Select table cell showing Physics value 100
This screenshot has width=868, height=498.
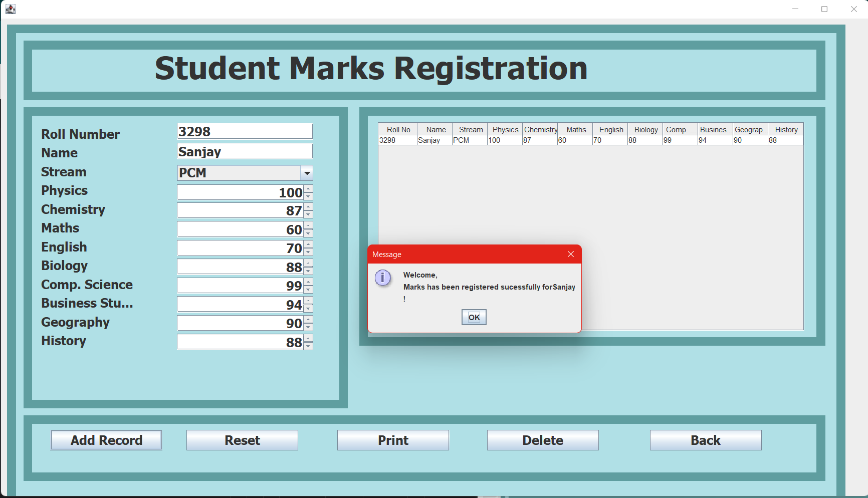(x=505, y=140)
